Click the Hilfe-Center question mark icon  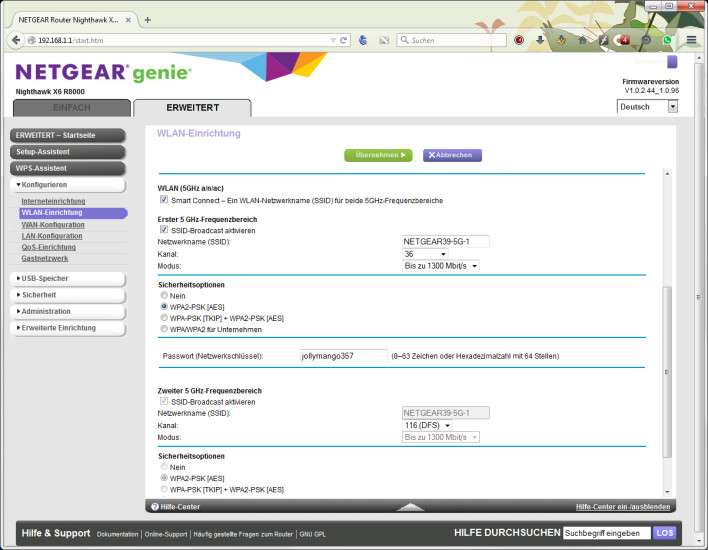[155, 507]
